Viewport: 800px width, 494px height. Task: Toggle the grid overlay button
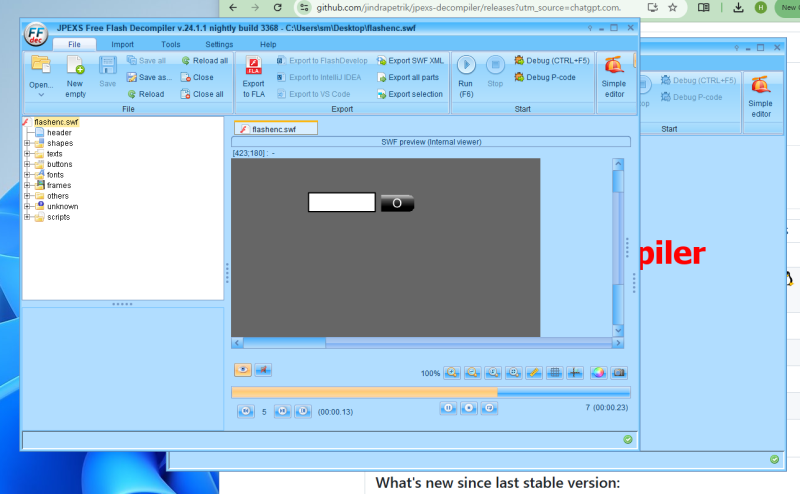(554, 373)
